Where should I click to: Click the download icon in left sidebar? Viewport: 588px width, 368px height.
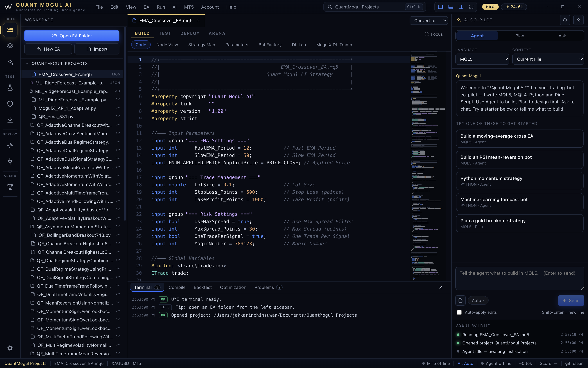[x=10, y=120]
